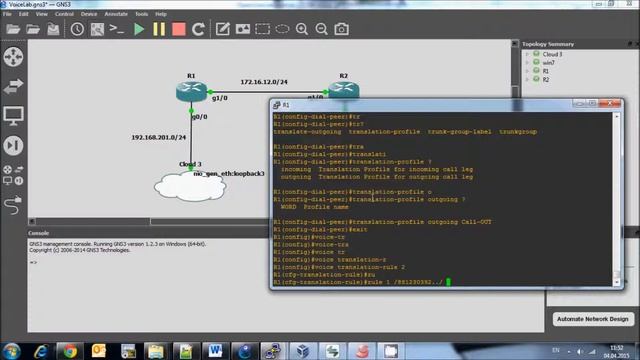Image resolution: width=640 pixels, height=360 pixels.
Task: Open the File menu
Action: pyautogui.click(x=7, y=14)
